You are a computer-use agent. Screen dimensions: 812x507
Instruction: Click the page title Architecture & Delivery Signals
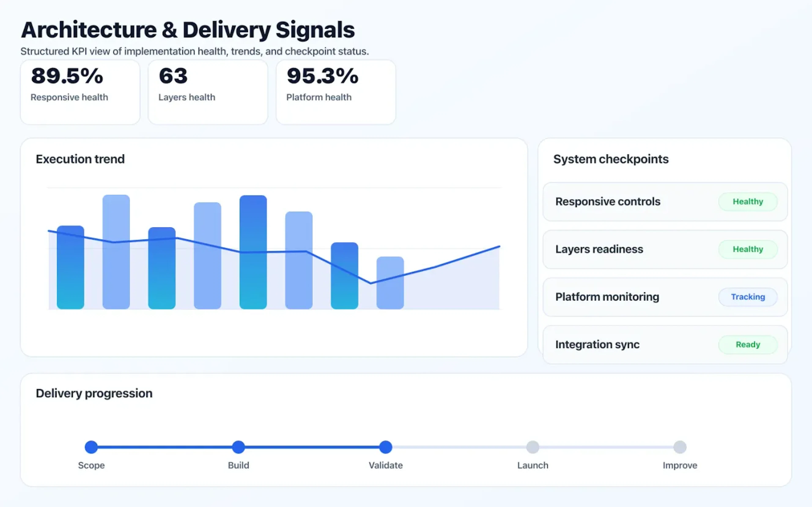coord(188,30)
